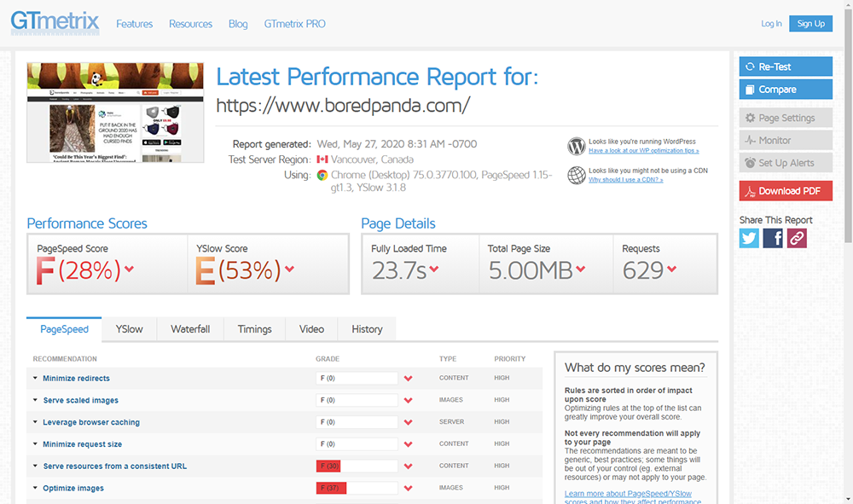Open Fully Loaded Time change arrow

tap(433, 269)
